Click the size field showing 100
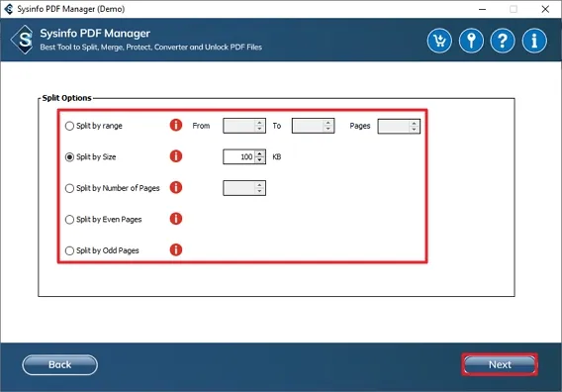The width and height of the screenshot is (562, 392). point(239,156)
